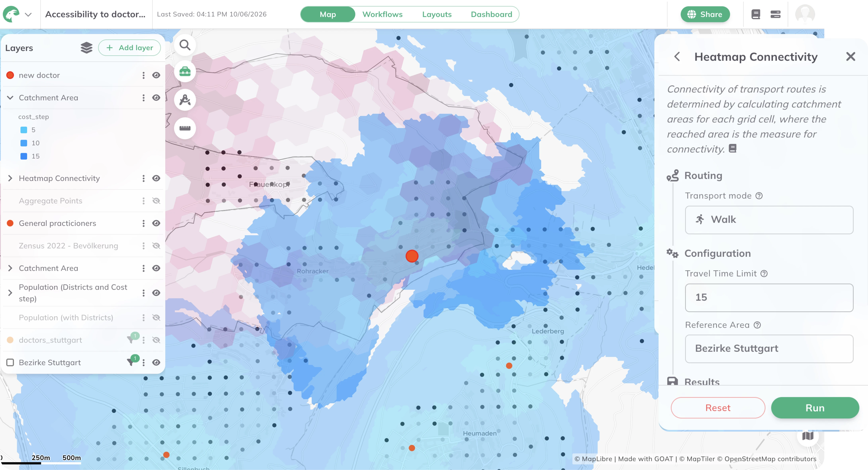Click the Reset button
868x470 pixels.
coord(718,408)
